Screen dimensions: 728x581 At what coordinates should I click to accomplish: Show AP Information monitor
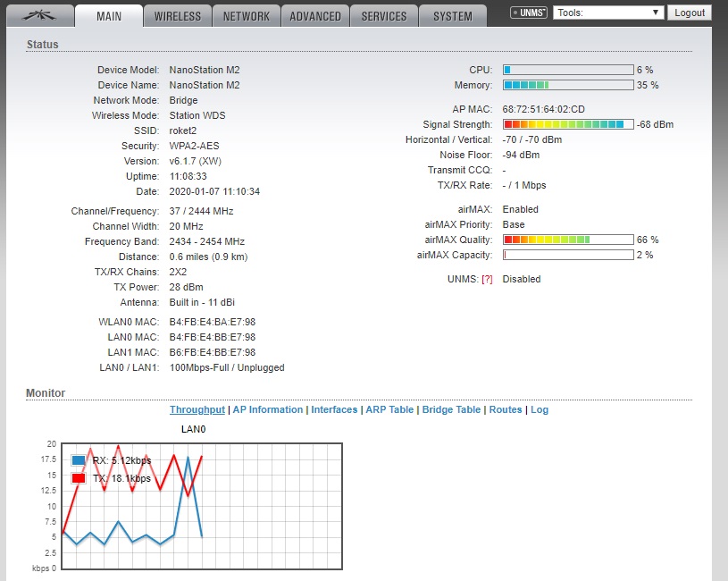click(267, 409)
